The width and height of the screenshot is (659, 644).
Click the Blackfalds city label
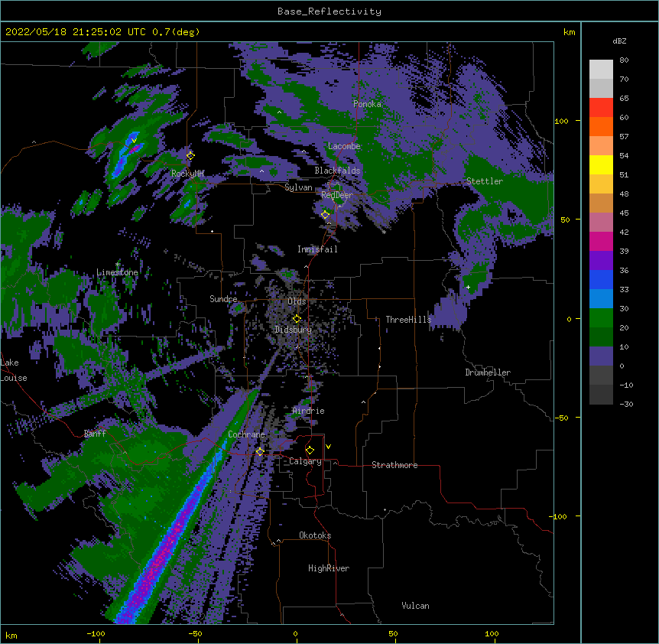pos(337,171)
